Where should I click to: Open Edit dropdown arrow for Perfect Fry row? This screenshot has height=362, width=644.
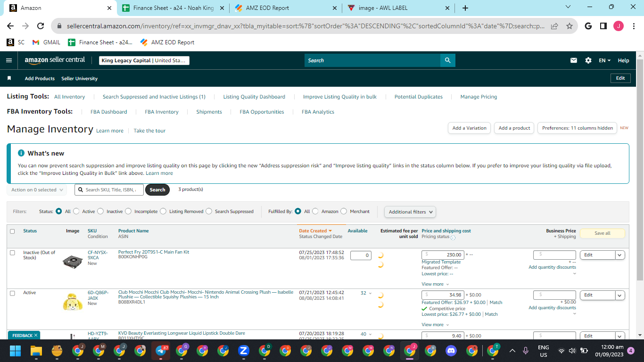point(620,255)
